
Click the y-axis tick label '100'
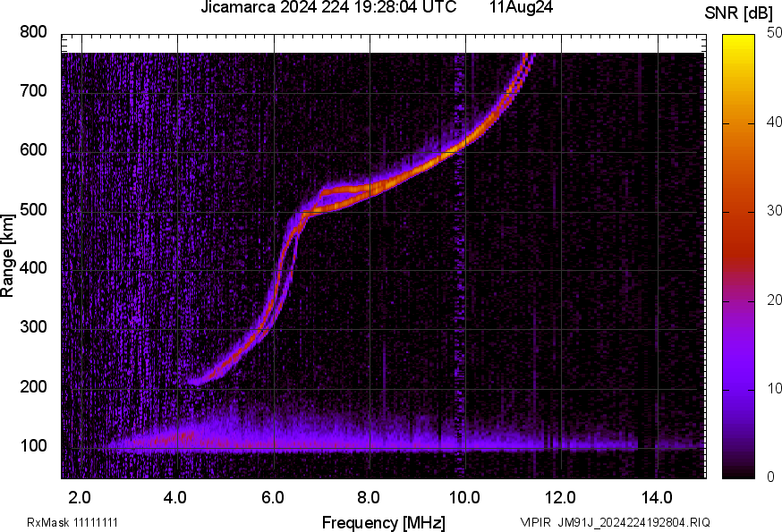[33, 445]
